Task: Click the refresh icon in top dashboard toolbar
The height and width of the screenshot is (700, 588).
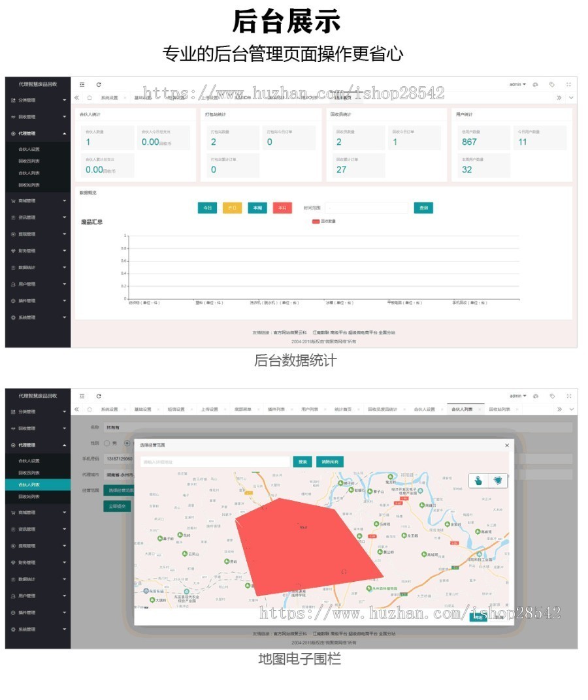Action: tap(99, 84)
